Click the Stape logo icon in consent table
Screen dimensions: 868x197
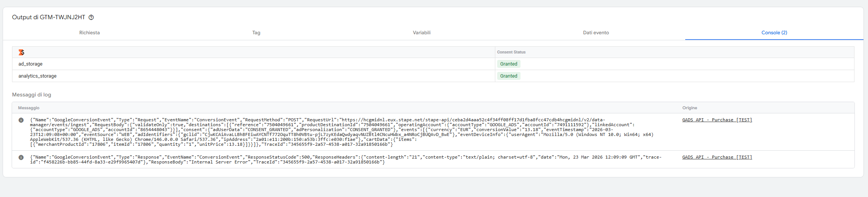(21, 52)
